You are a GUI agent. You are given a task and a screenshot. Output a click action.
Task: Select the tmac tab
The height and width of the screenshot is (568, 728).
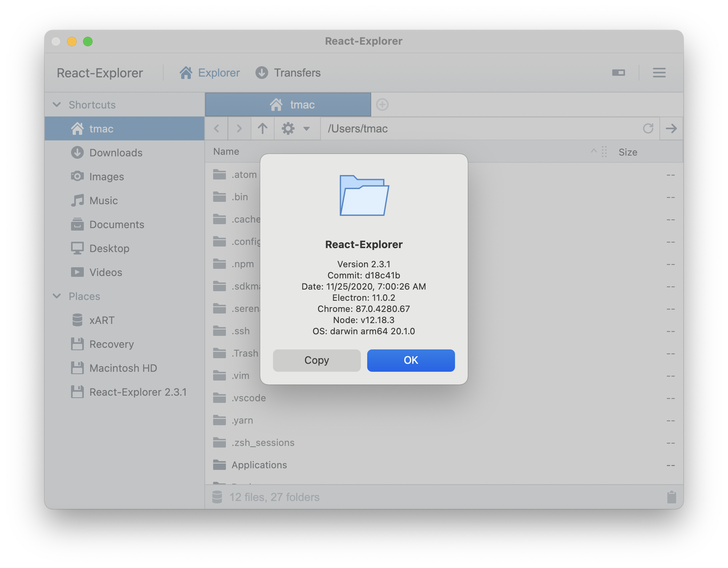(288, 105)
